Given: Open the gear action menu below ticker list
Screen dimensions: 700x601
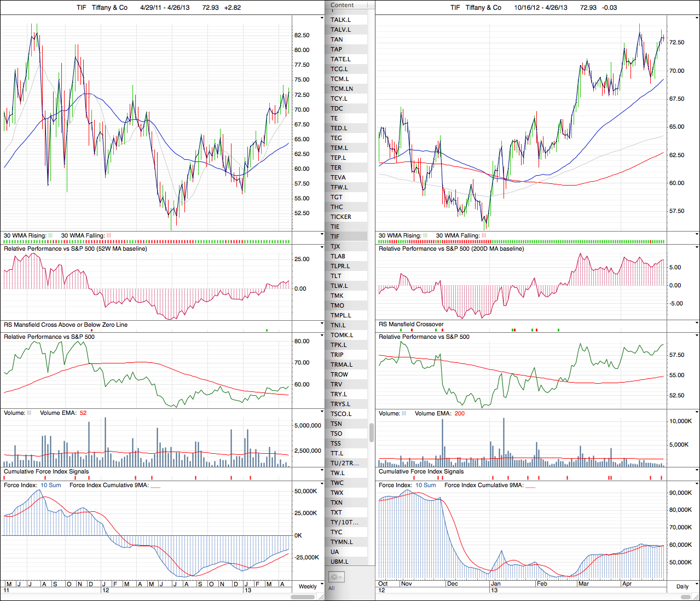Looking at the screenshot, I should (335, 577).
